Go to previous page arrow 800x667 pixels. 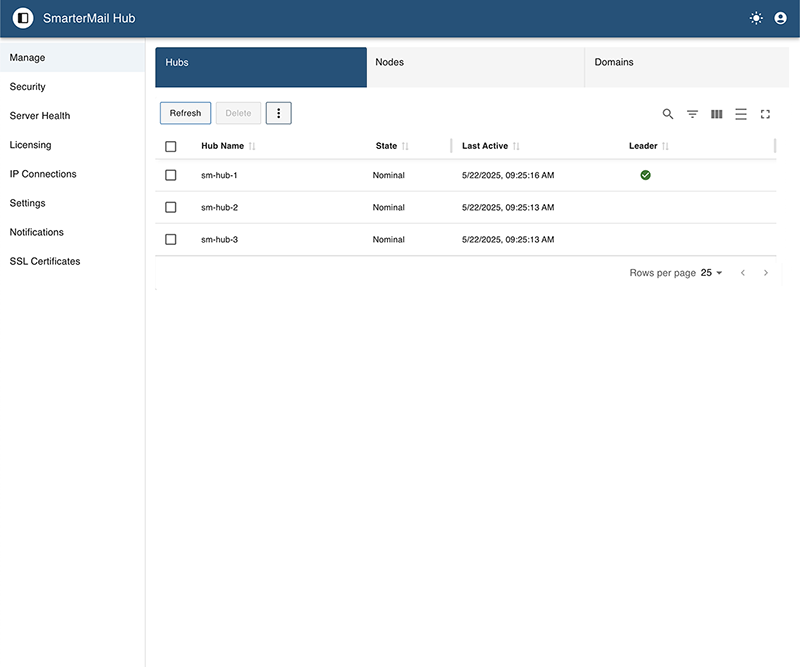click(x=743, y=273)
